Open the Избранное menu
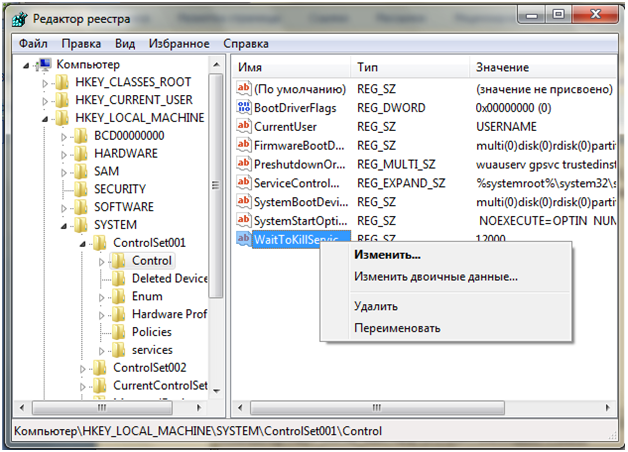This screenshot has height=452, width=628. 178,44
